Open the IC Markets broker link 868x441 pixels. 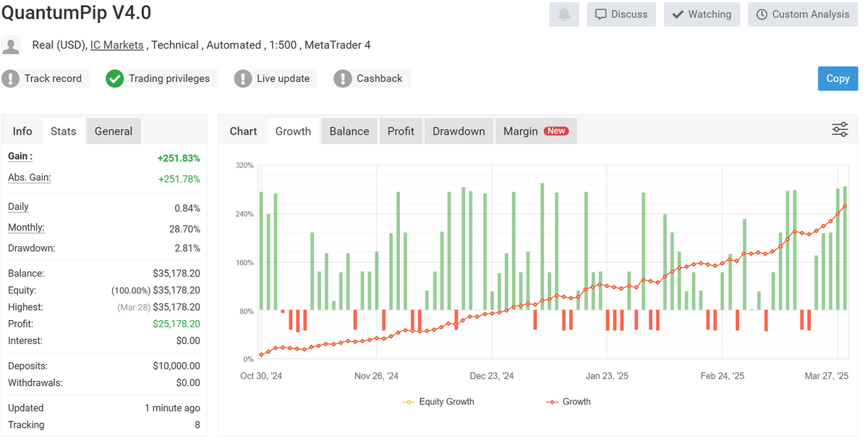point(116,45)
